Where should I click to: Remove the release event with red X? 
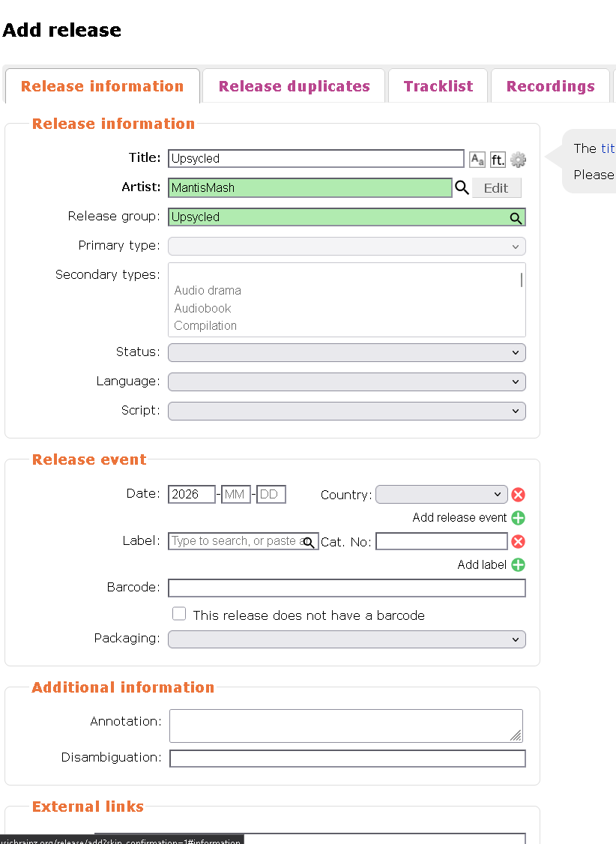point(518,495)
